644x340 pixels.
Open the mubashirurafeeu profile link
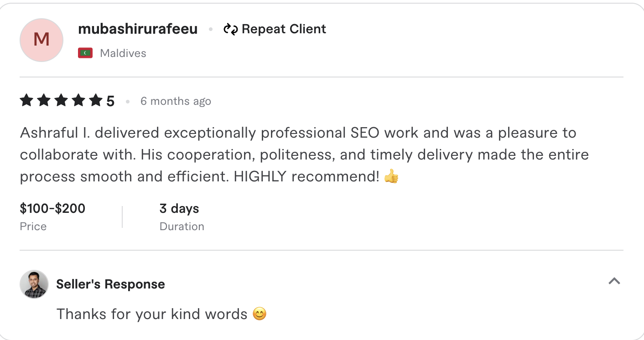point(138,29)
